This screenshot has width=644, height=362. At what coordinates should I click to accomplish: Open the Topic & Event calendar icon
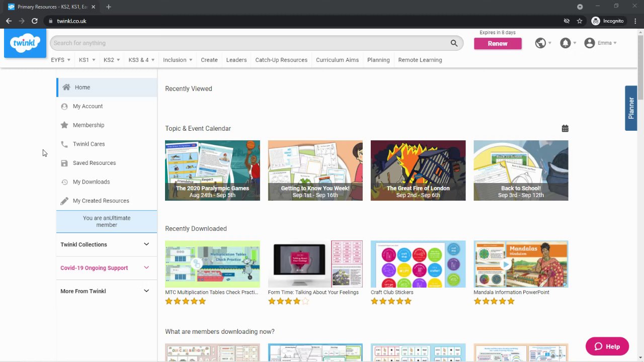coord(565,129)
